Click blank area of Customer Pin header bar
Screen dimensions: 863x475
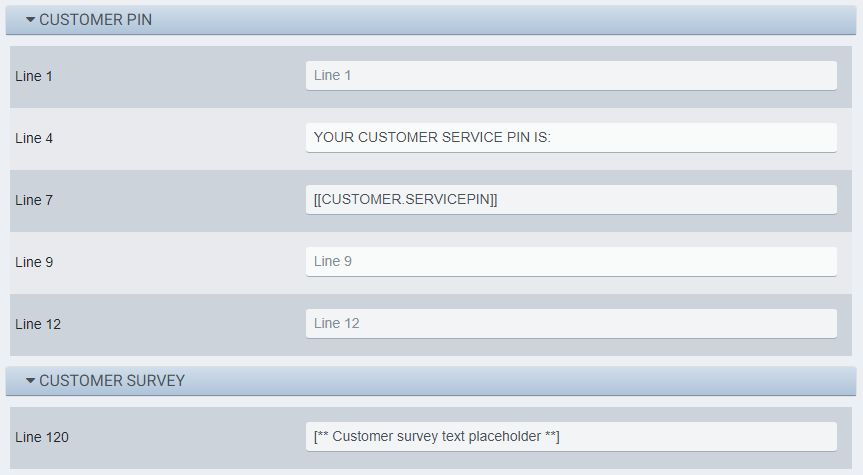[x=500, y=20]
